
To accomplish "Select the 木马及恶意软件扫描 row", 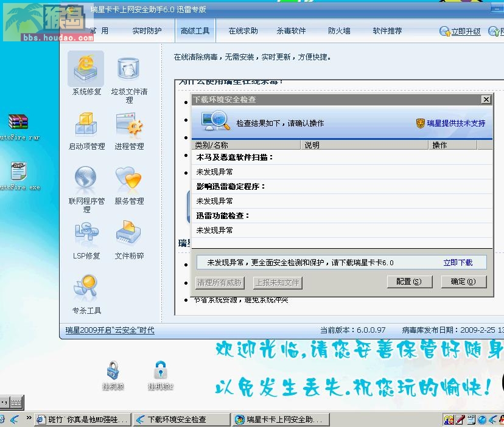I will tap(342, 157).
